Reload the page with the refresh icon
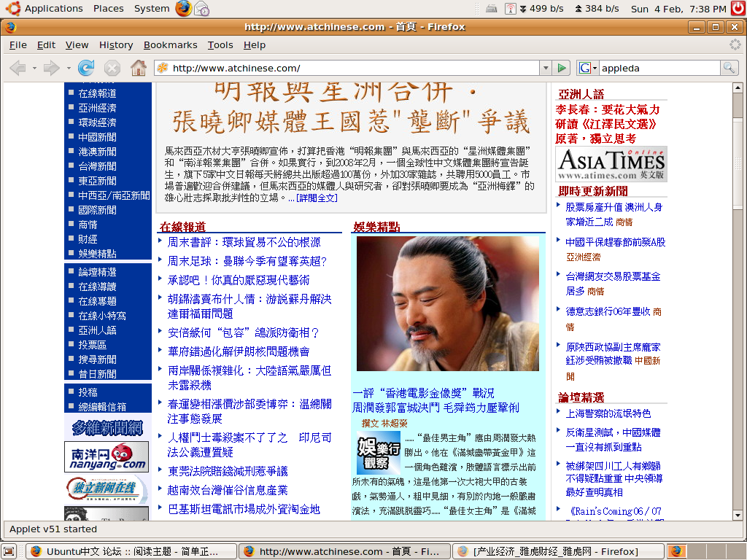The height and width of the screenshot is (560, 747). (86, 68)
